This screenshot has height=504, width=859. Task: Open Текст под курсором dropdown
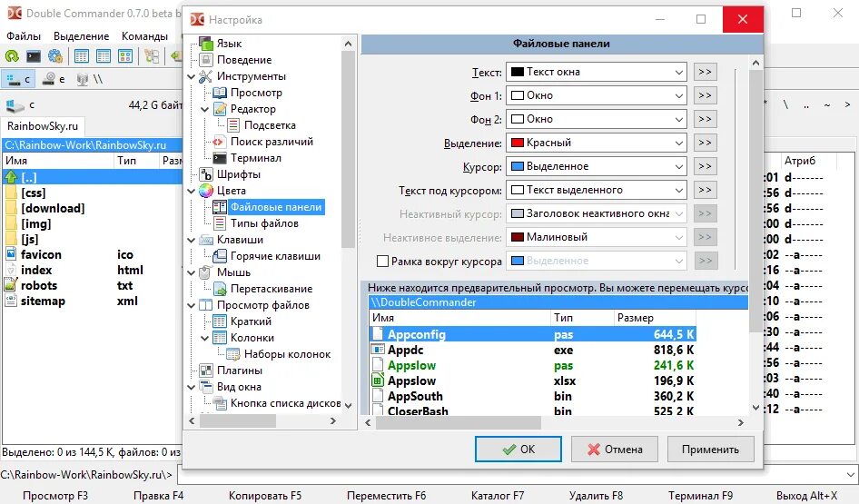[596, 190]
